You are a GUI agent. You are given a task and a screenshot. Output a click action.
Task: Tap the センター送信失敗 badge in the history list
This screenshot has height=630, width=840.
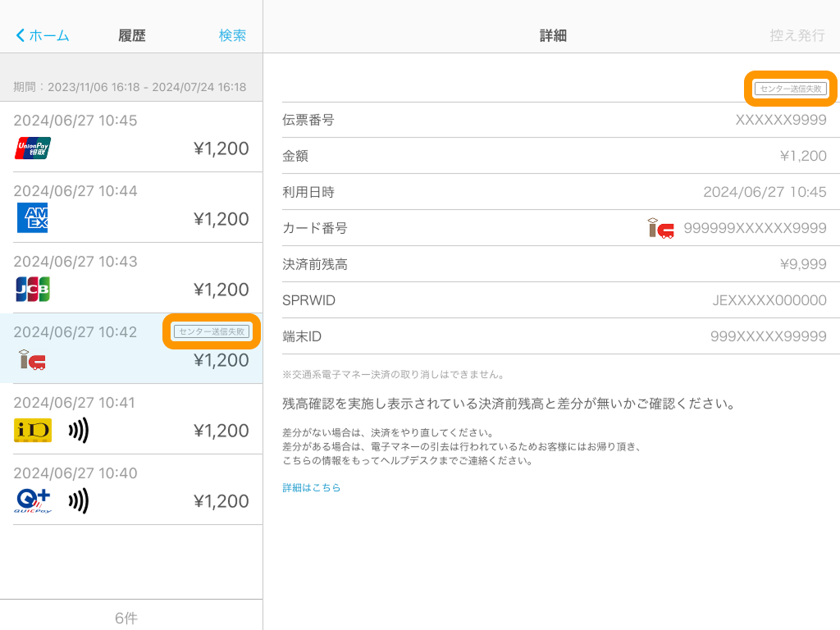tap(211, 333)
